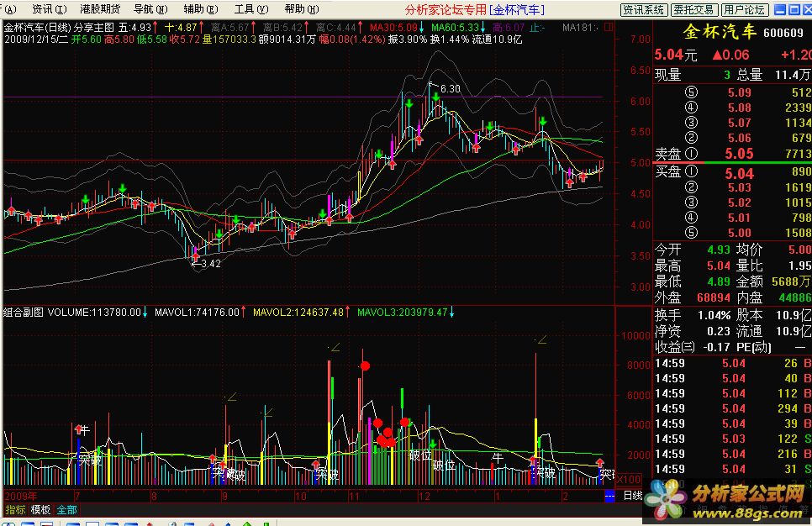The width and height of the screenshot is (812, 526).
Task: Minimize the application window
Action: [x=780, y=10]
